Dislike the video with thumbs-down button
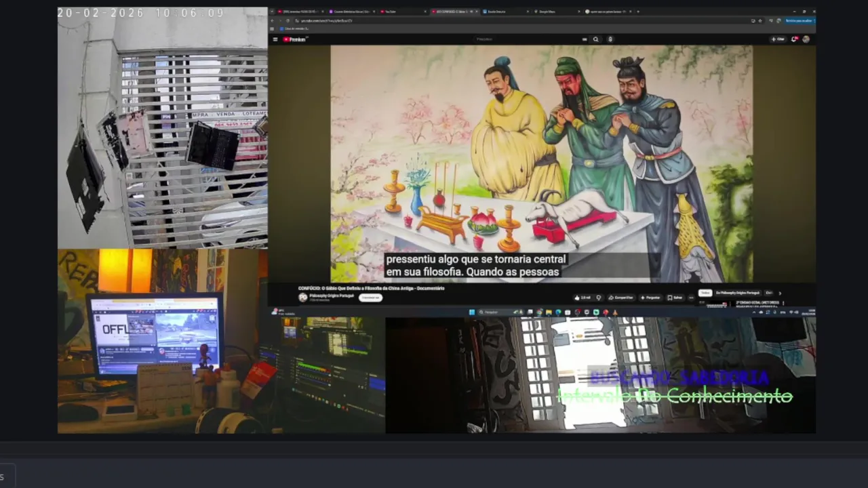 click(x=599, y=298)
